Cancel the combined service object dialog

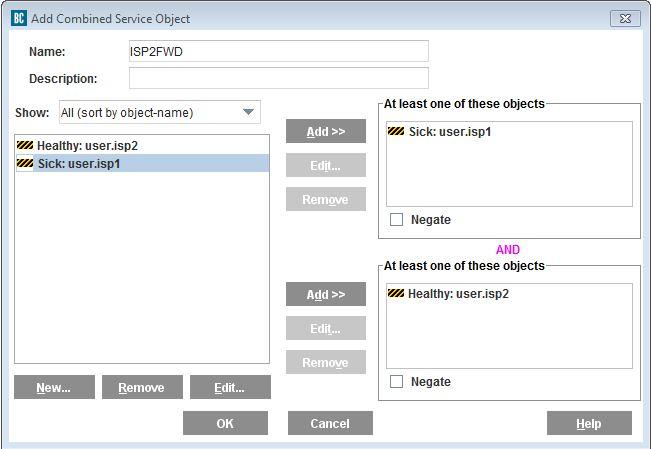(330, 423)
